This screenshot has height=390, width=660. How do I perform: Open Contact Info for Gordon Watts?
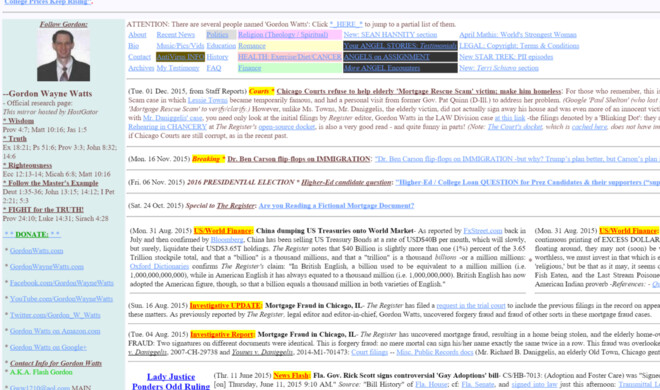(56, 363)
